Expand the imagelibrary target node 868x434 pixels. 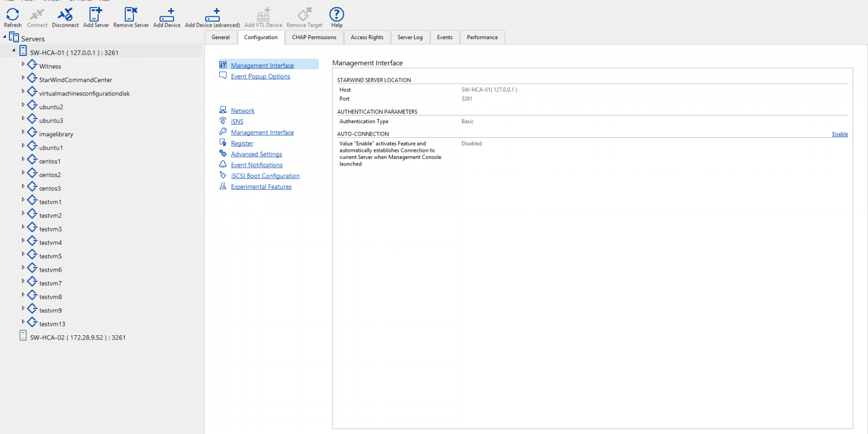(x=23, y=132)
